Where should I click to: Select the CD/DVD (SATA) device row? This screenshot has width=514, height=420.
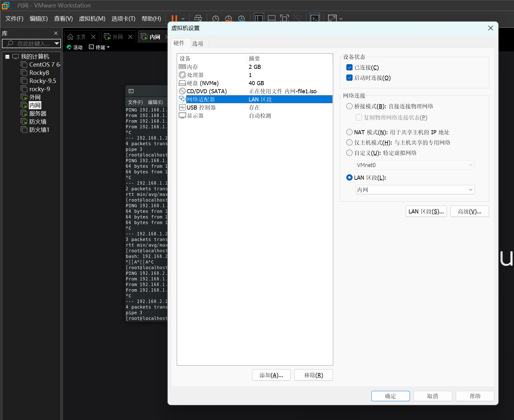coord(255,91)
